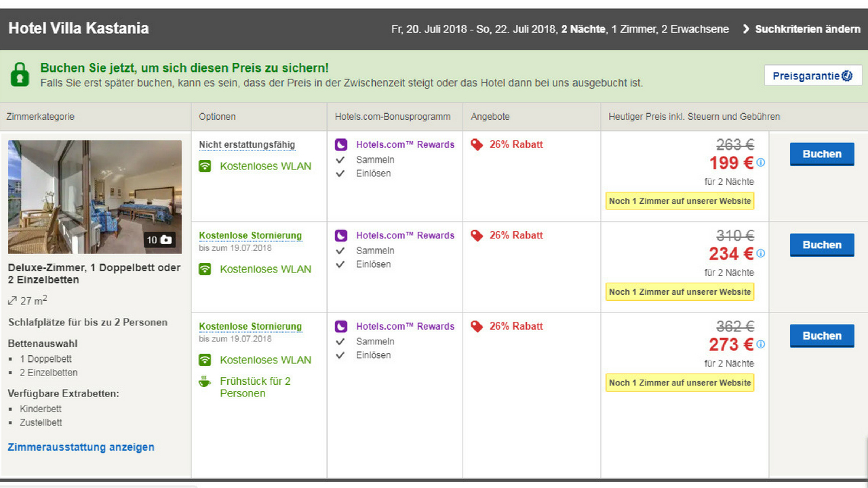Click Hotels.com Rewards icon in 199 € row
Screen dimensions: 868x488
coord(341,144)
